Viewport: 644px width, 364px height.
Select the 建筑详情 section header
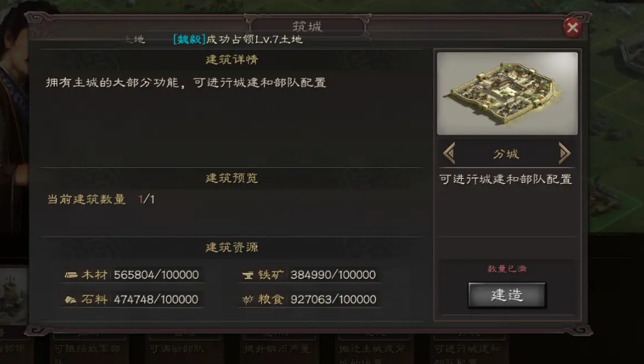coord(232,59)
